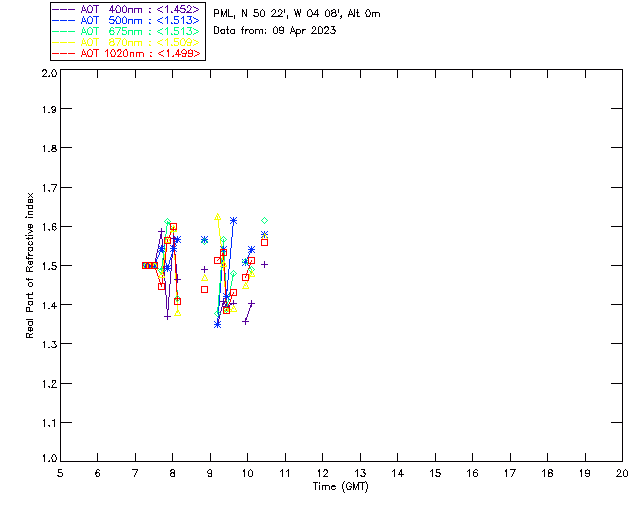Click the last green diamond data point near 10.5 GMT
Image resolution: width=640 pixels, height=512 pixels.
(x=264, y=221)
